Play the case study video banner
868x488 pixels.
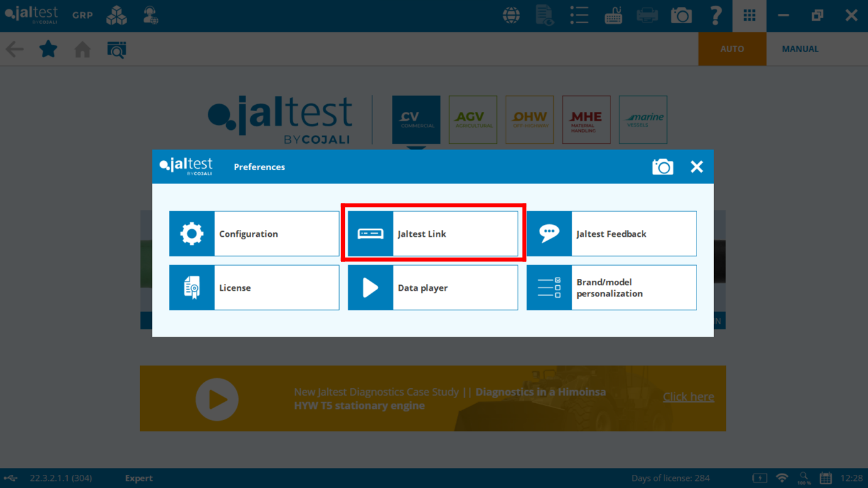point(217,399)
